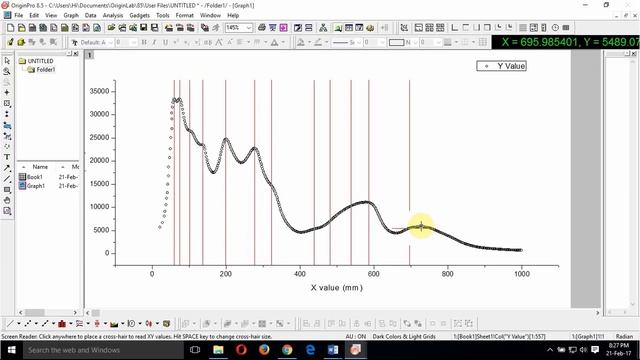The height and width of the screenshot is (360, 640).
Task: Open the Graph menu
Action: coord(71,15)
